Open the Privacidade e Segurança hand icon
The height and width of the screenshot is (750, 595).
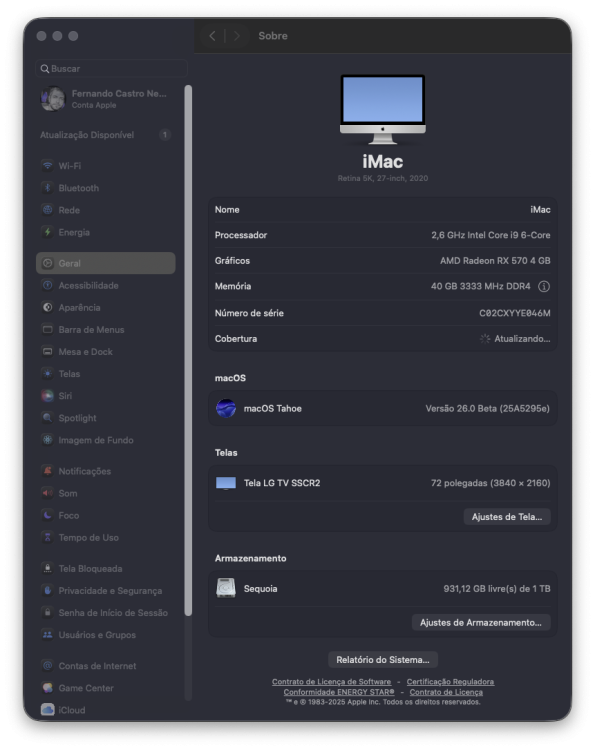tap(47, 590)
